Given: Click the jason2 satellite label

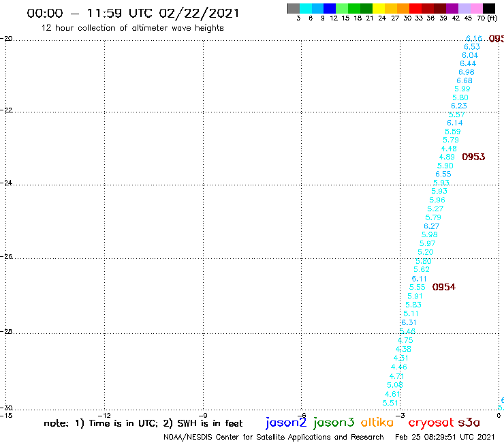Looking at the screenshot, I should click(286, 423).
